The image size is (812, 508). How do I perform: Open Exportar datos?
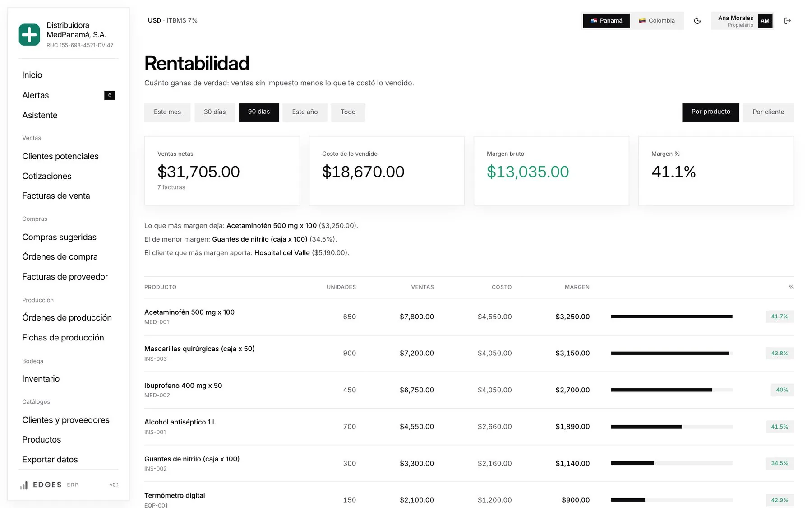(x=50, y=460)
